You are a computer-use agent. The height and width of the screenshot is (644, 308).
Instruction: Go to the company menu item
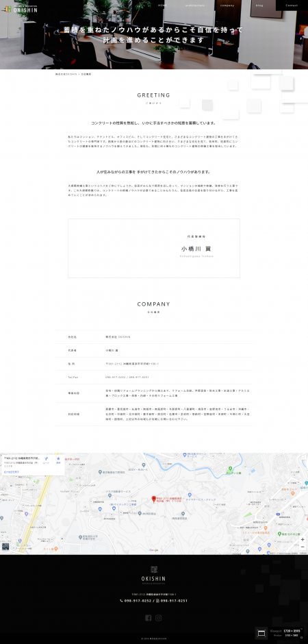227,5
